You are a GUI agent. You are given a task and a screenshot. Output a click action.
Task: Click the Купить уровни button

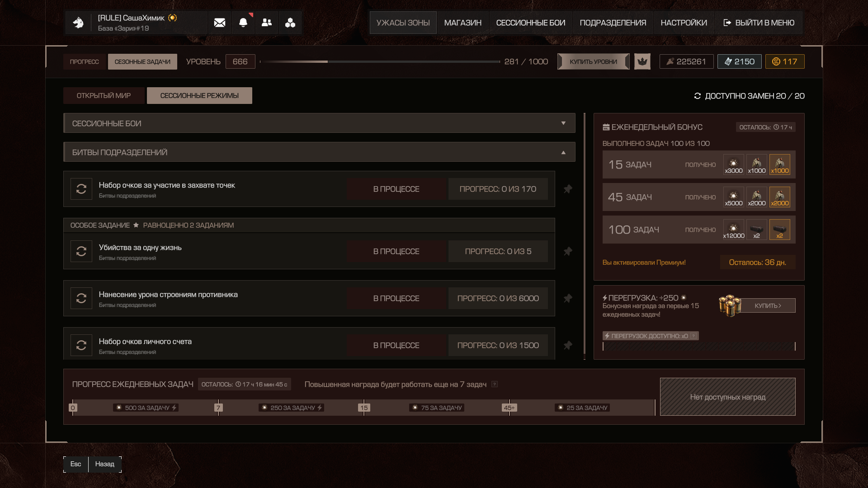tap(593, 61)
